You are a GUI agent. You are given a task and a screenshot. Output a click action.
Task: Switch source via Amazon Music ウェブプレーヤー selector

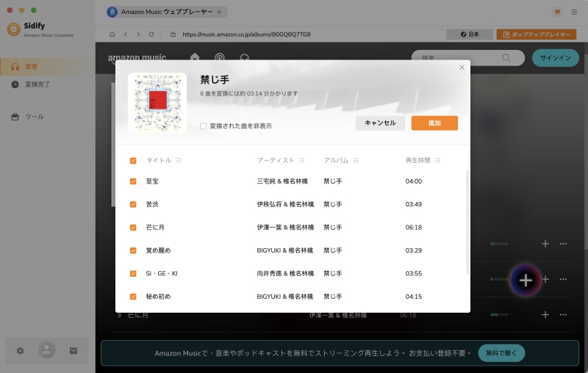tap(167, 12)
